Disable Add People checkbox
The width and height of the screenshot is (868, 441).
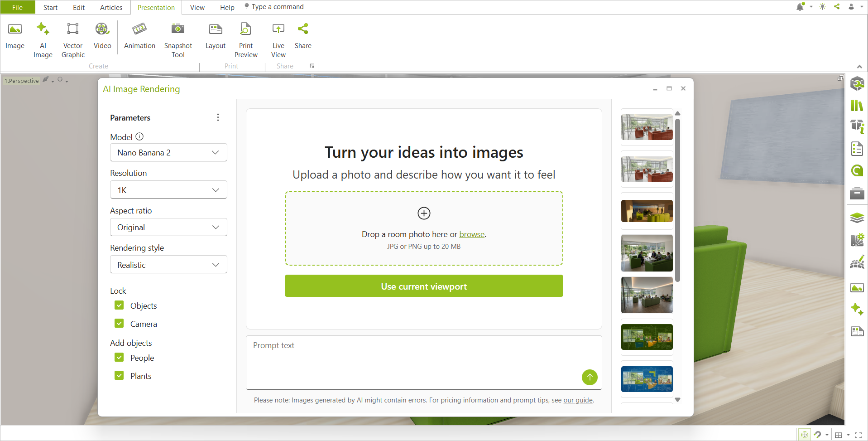pyautogui.click(x=119, y=358)
